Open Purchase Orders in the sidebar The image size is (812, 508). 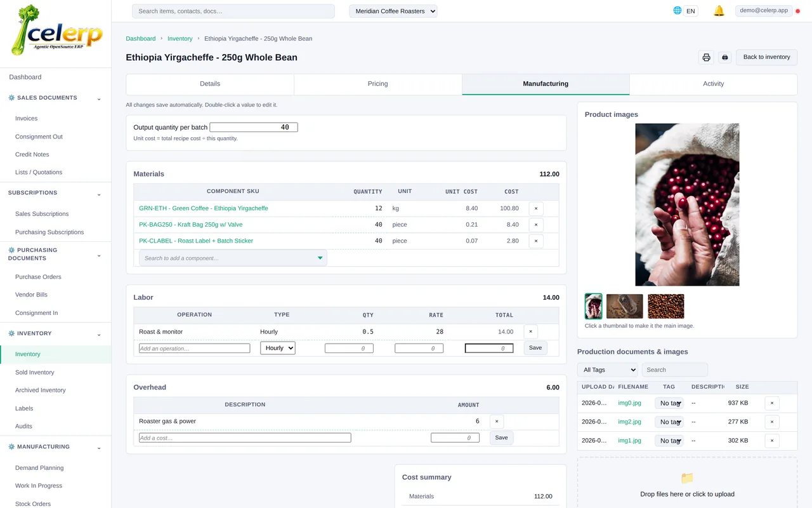(38, 277)
